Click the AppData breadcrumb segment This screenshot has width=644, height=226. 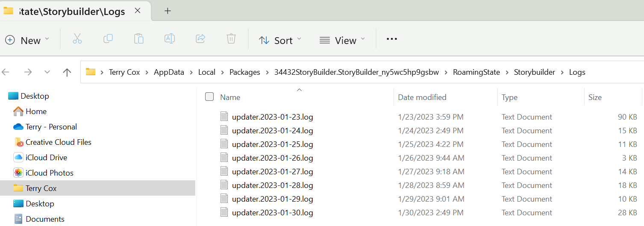169,72
